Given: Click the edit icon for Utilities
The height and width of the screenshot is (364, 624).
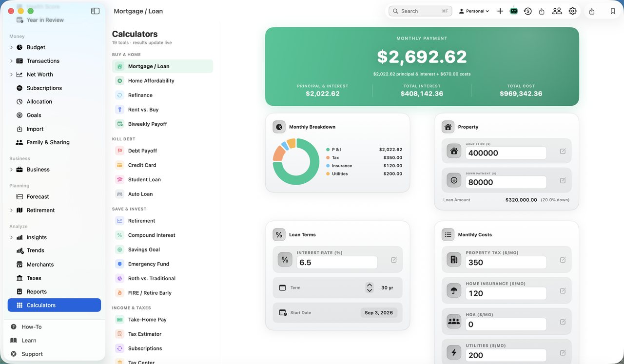Looking at the screenshot, I should tap(563, 353).
